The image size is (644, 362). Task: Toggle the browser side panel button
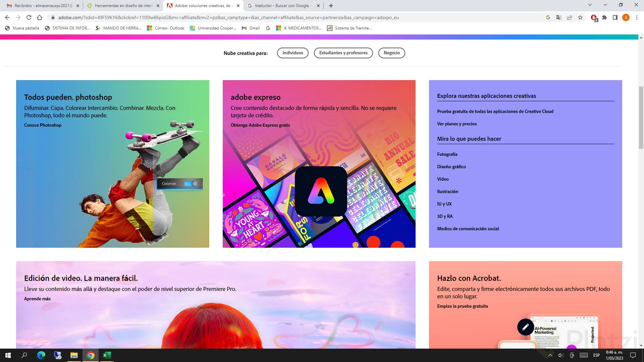[615, 17]
